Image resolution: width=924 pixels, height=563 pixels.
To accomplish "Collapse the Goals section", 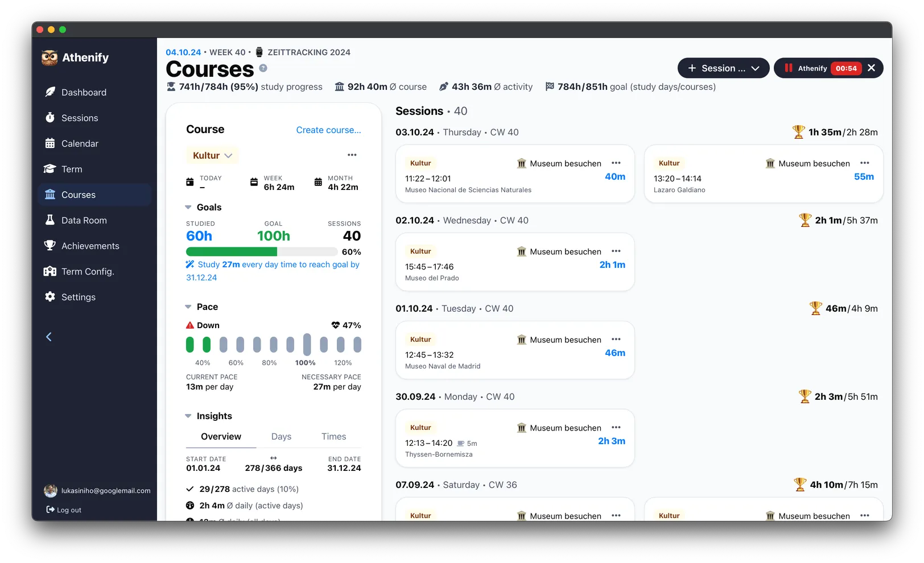I will pos(188,207).
